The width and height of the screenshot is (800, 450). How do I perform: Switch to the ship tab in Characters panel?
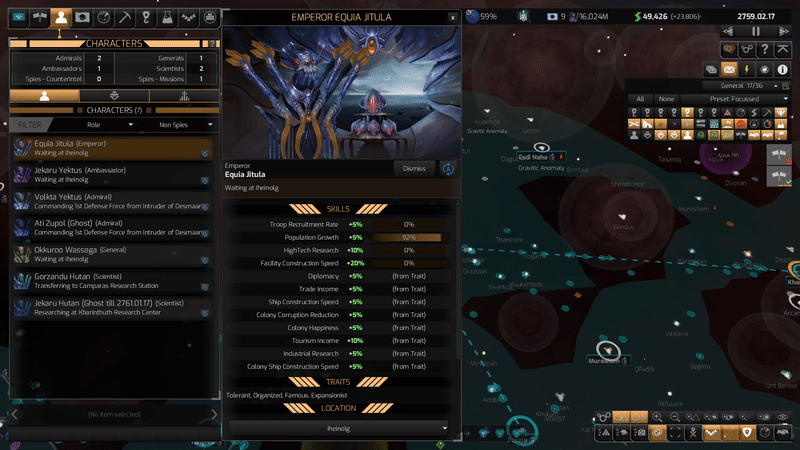[x=114, y=96]
